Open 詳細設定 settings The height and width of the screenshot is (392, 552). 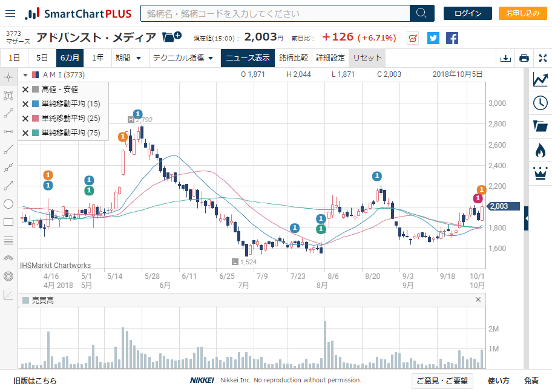coord(330,58)
